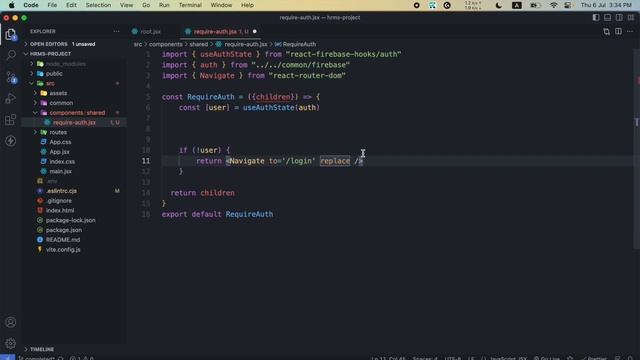Switch to the root.jsx tab

[x=150, y=31]
